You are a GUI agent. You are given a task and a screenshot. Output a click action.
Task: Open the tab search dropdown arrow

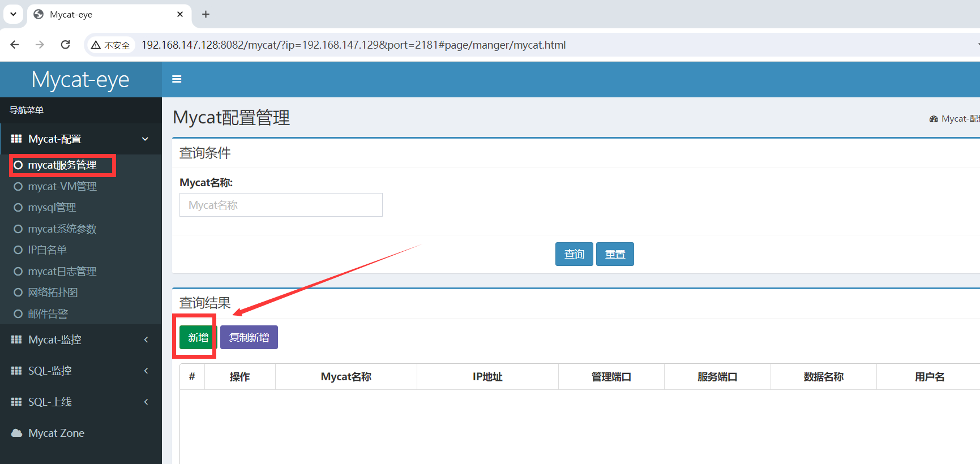pos(13,14)
